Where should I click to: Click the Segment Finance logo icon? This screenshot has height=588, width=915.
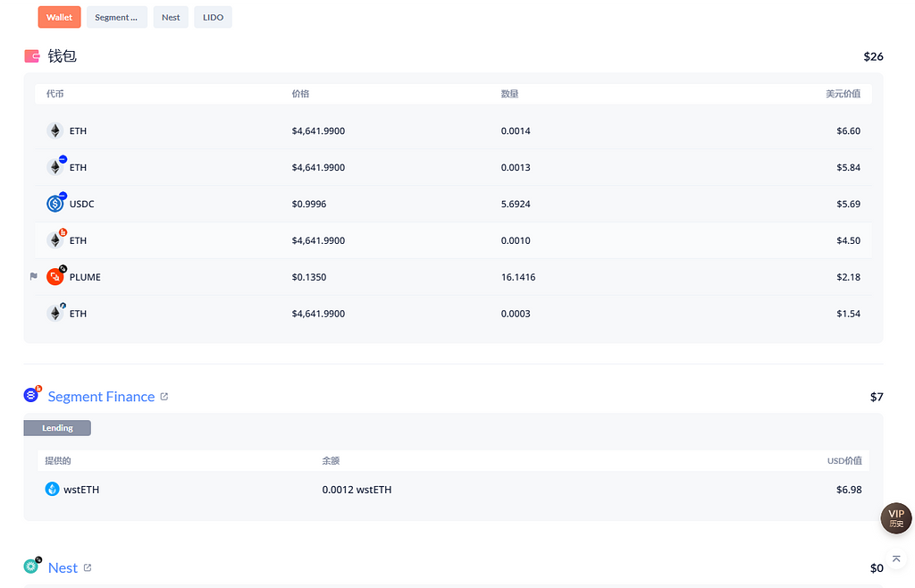click(32, 395)
